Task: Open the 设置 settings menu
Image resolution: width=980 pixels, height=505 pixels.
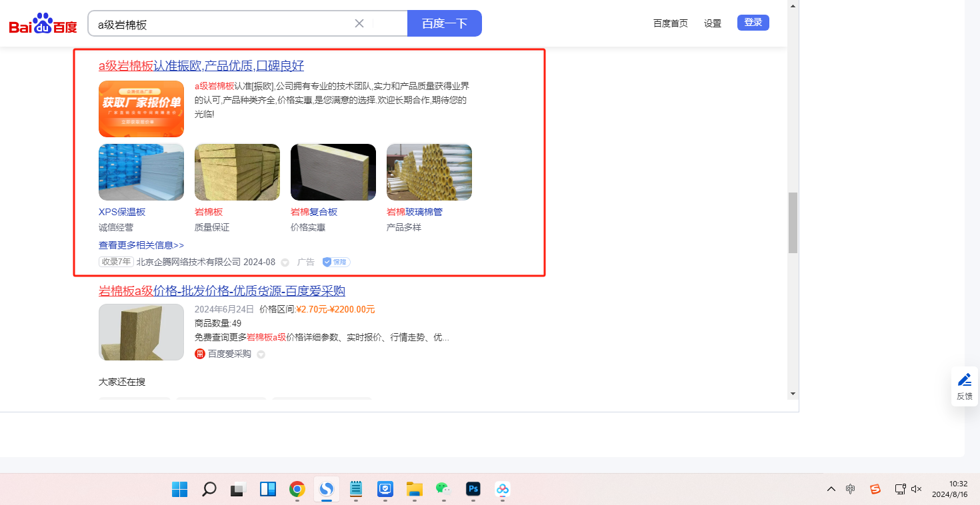Action: (713, 23)
